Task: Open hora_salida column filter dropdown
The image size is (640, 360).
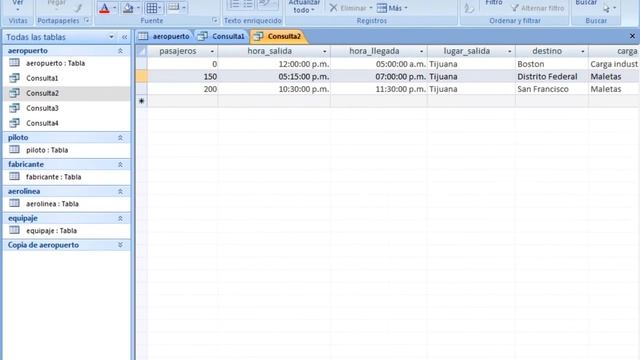Action: tap(324, 51)
